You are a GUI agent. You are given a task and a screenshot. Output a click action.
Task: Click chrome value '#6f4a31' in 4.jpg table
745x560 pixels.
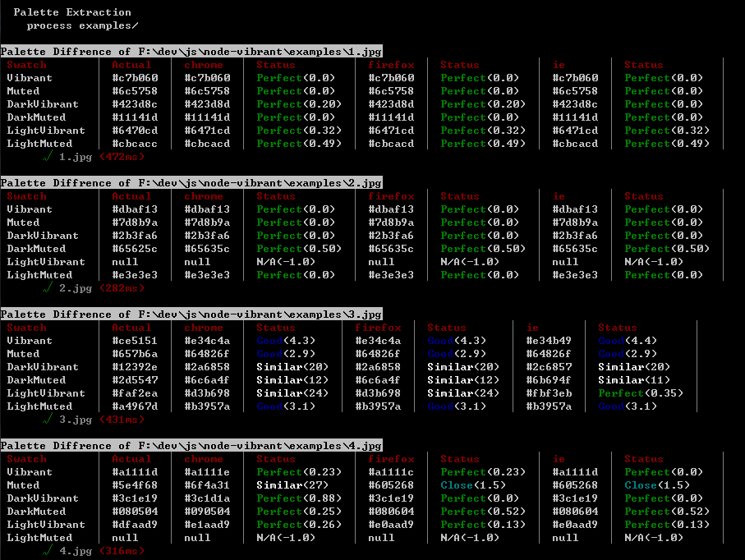click(x=207, y=485)
